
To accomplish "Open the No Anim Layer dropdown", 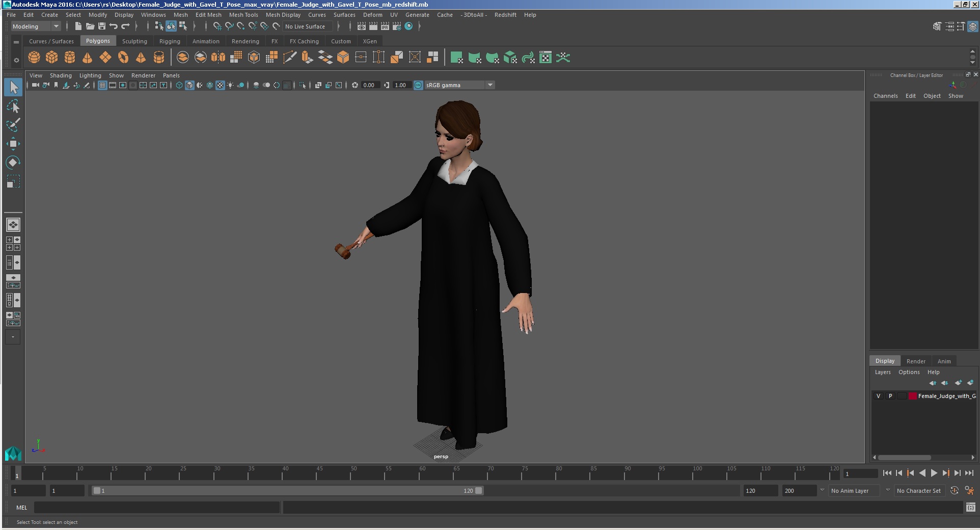I will click(x=855, y=491).
